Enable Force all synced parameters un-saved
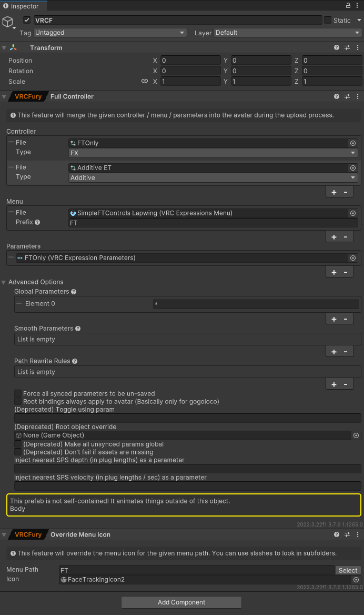 (x=18, y=393)
